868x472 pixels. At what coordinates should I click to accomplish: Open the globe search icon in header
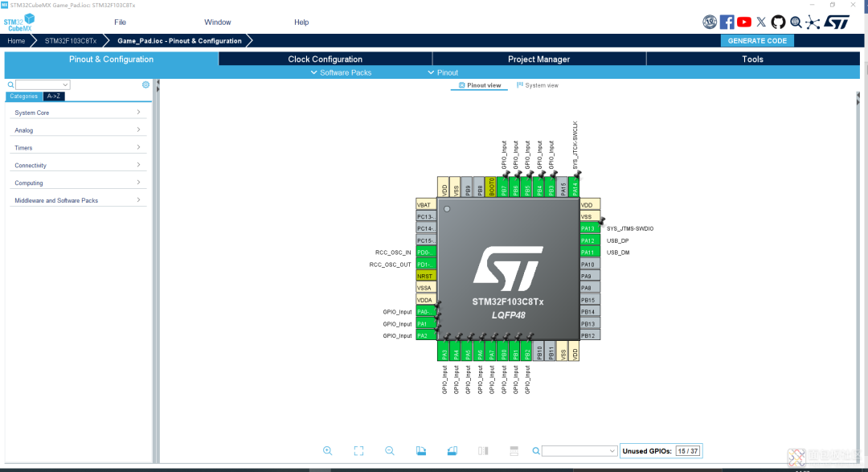(x=796, y=23)
